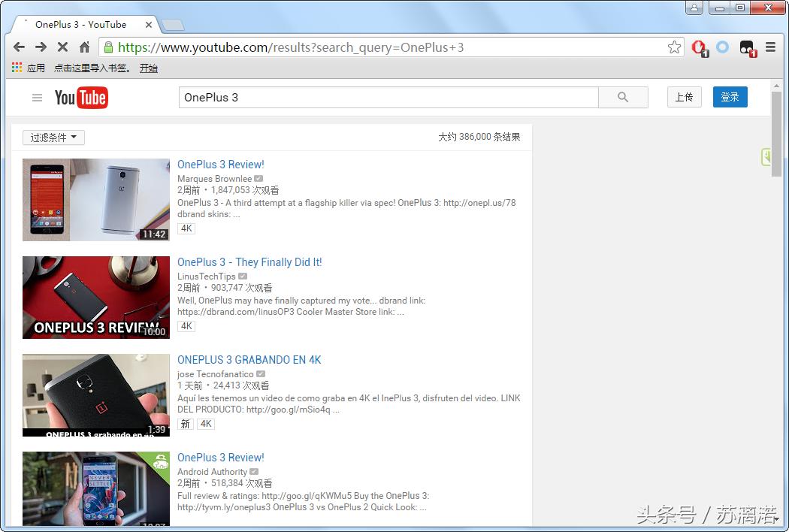Open OnePlus 3 - They Finally Did It!

point(249,262)
